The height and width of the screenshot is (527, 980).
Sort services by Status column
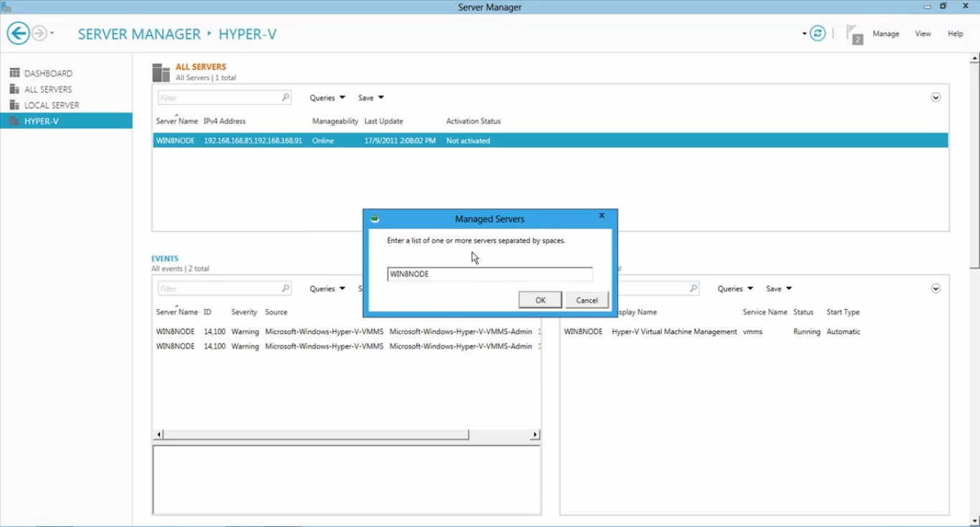click(x=804, y=312)
